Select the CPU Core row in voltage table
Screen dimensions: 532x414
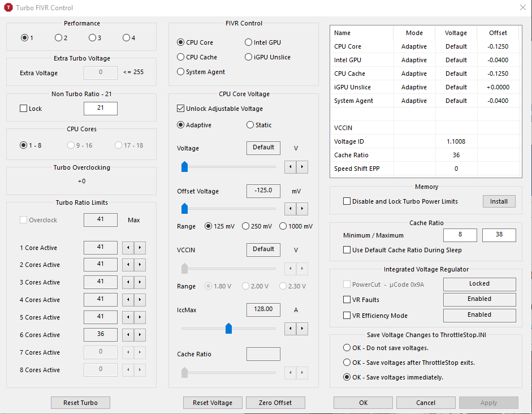click(426, 46)
